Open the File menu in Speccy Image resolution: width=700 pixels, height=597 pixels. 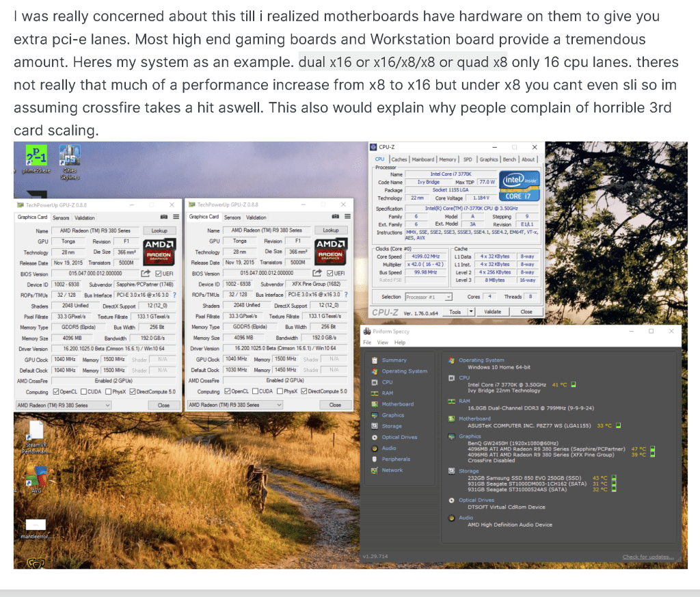point(367,343)
